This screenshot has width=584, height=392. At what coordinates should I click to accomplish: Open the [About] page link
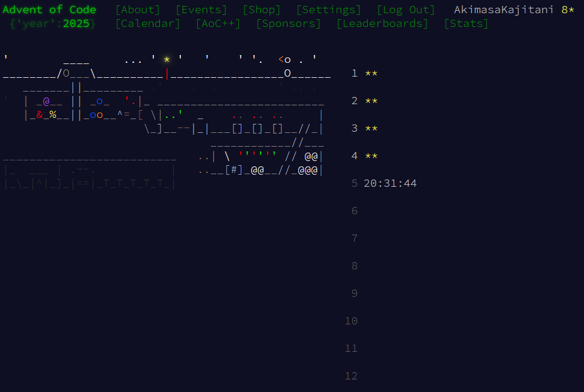[138, 10]
